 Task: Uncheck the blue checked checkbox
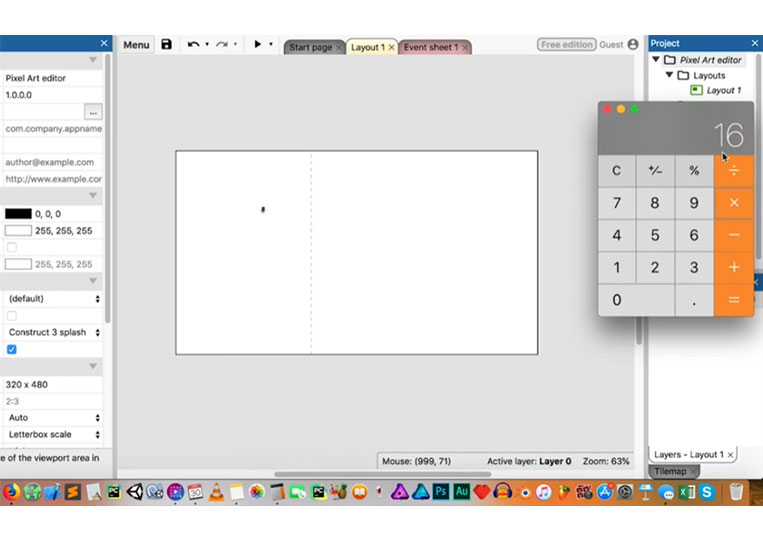[x=12, y=349]
